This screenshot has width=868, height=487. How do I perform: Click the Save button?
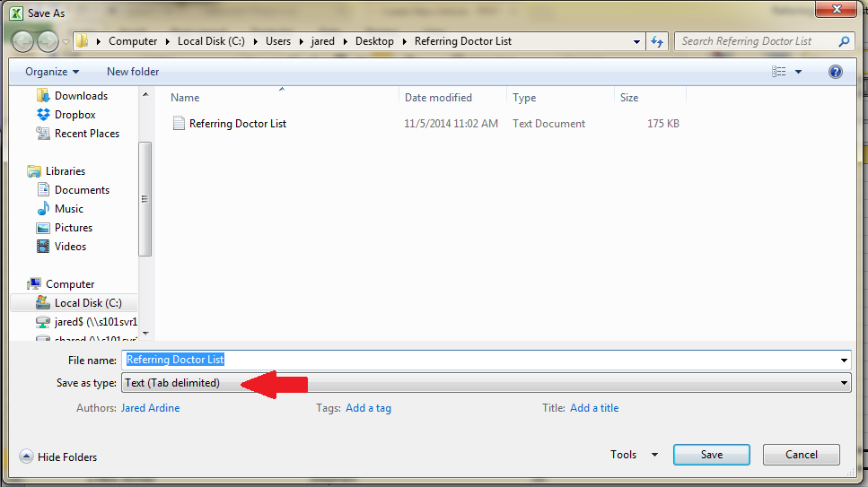click(x=711, y=455)
